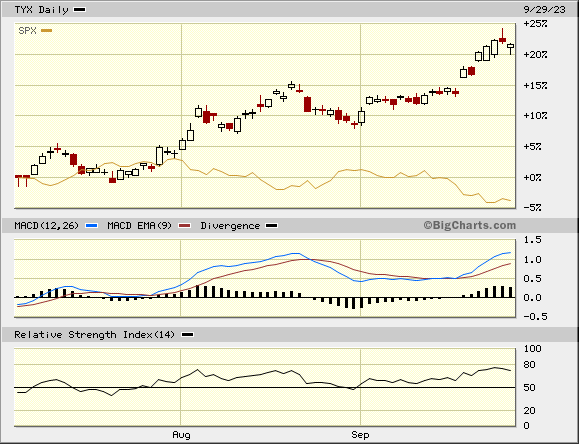Screen dimensions: 579x444
Task: Click the highest red candlestick in late September
Action: coord(503,40)
